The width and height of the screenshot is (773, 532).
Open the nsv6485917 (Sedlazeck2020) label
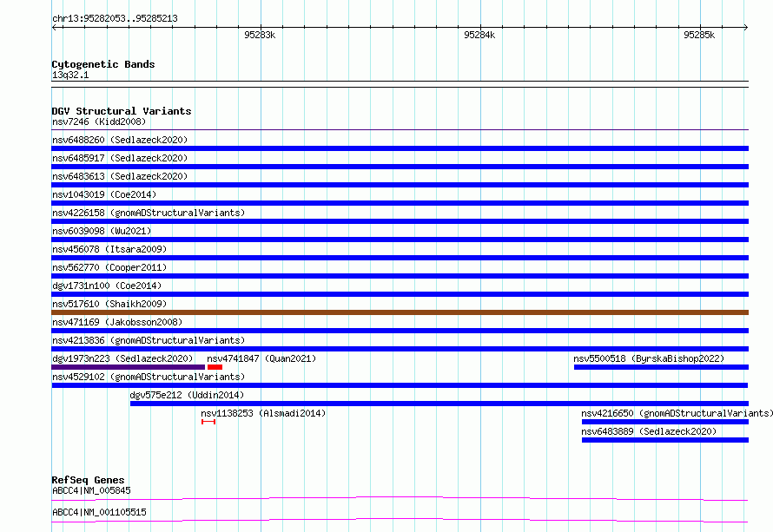point(120,158)
